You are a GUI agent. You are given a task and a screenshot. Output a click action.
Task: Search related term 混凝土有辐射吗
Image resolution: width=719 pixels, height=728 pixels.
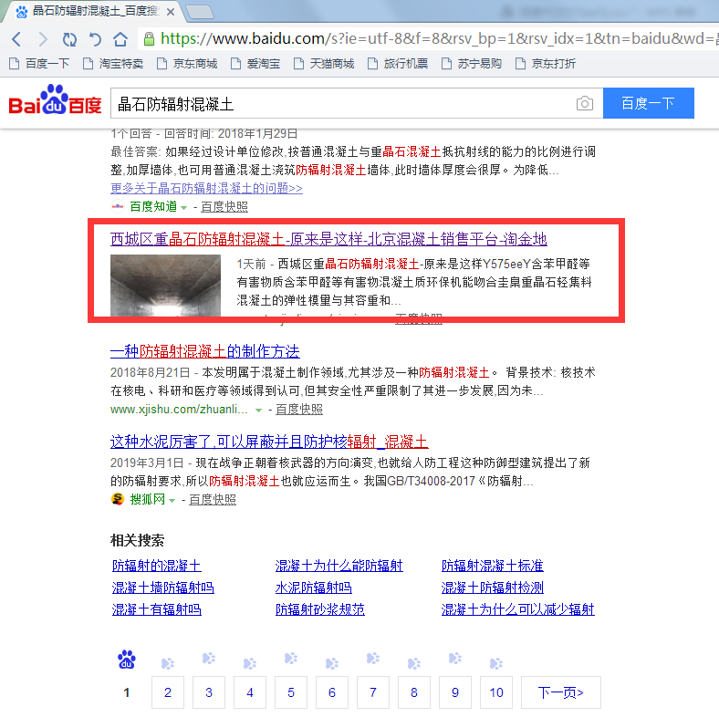click(x=157, y=609)
